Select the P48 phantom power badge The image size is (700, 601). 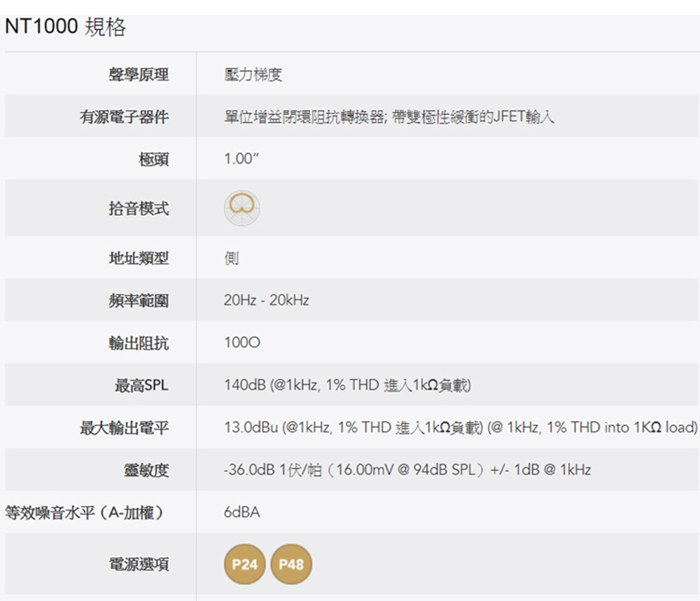click(291, 564)
